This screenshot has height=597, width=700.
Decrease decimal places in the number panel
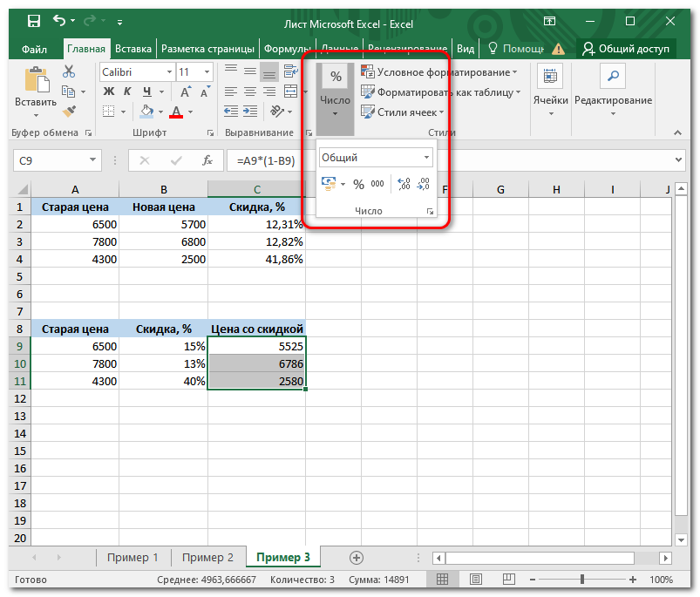[x=423, y=184]
